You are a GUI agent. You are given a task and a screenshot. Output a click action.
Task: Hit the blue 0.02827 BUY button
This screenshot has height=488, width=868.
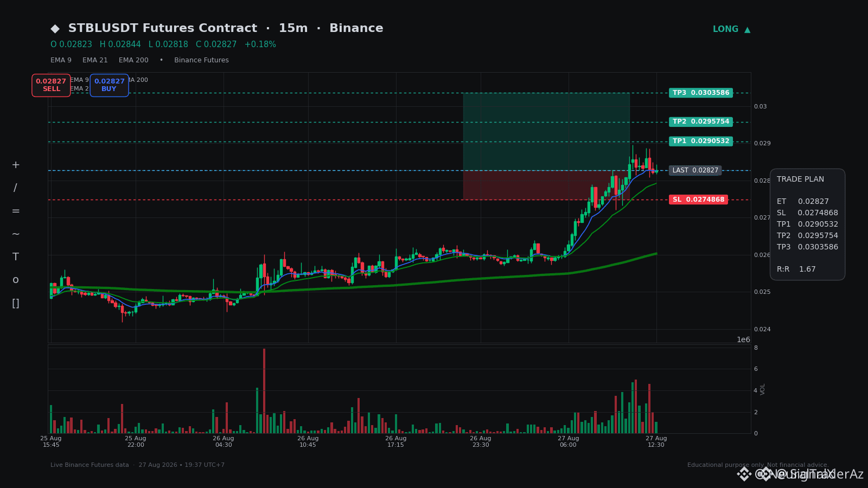(109, 85)
